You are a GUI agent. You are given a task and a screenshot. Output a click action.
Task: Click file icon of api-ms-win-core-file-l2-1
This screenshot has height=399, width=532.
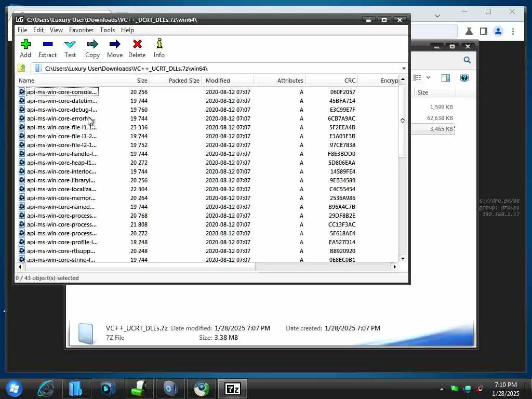[22, 144]
